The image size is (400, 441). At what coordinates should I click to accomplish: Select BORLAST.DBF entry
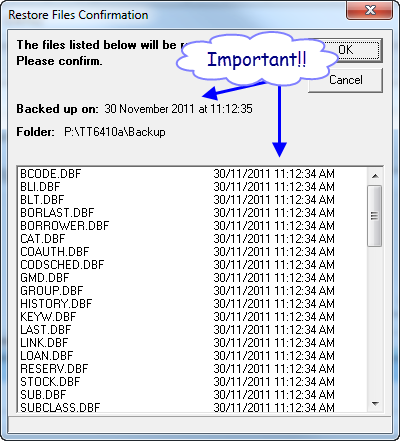pos(193,213)
